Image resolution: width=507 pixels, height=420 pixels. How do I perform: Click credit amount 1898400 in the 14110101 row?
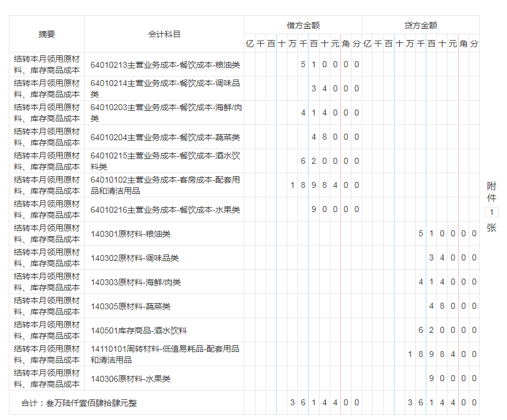[442, 354]
